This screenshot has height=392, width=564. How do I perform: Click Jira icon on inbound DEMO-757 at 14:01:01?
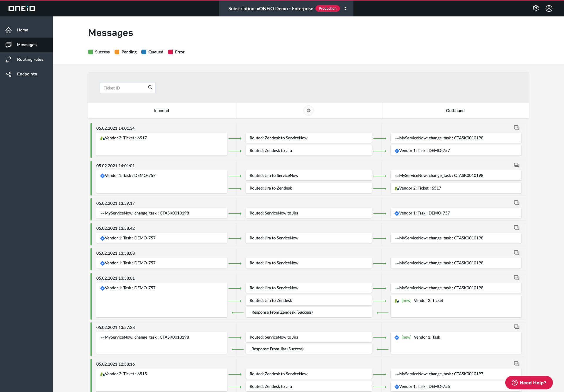coord(102,176)
